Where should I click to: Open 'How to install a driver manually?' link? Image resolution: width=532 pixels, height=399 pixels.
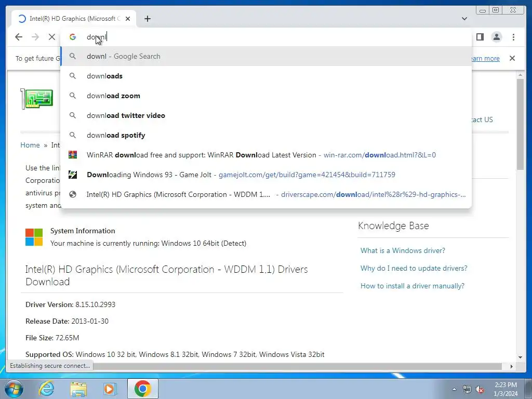coord(413,286)
